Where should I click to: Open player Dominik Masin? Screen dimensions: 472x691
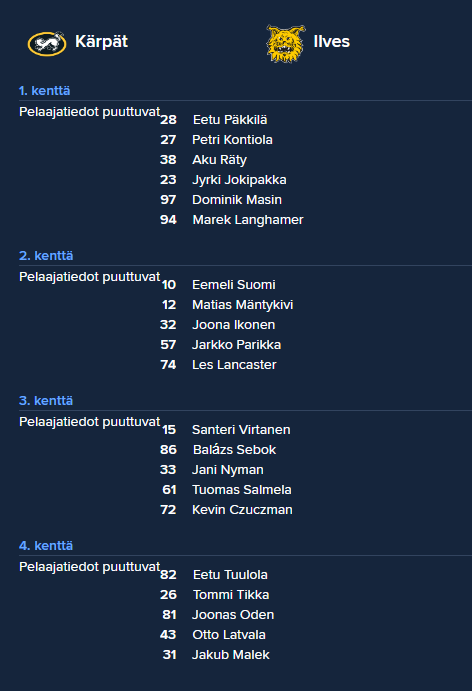[237, 200]
